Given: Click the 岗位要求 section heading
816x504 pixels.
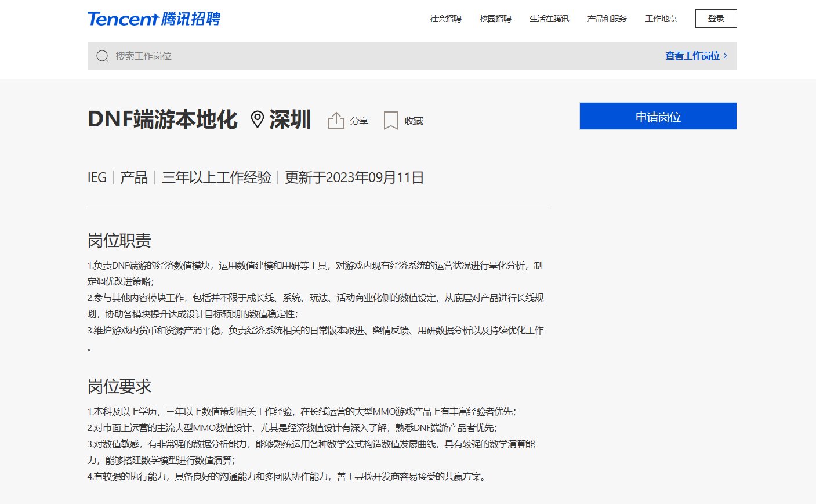Looking at the screenshot, I should coord(119,386).
